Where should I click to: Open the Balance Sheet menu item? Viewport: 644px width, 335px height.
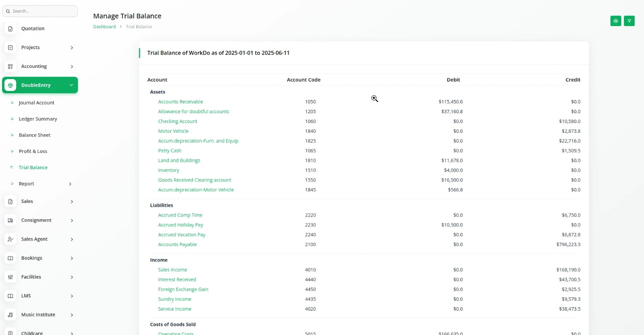coord(35,135)
